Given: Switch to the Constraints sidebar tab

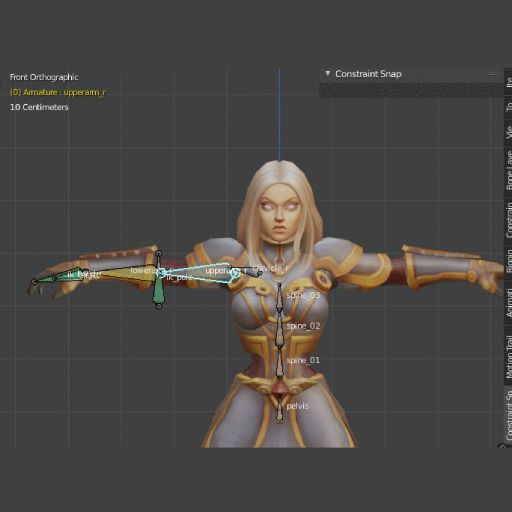Looking at the screenshot, I should point(508,221).
